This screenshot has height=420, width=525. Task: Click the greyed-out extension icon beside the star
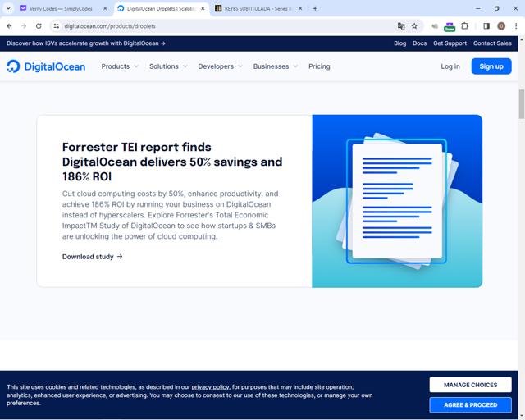(x=435, y=25)
